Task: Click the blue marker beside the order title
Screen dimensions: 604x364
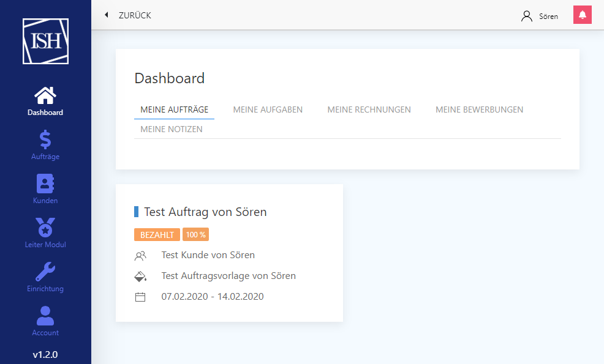Action: [x=136, y=212]
